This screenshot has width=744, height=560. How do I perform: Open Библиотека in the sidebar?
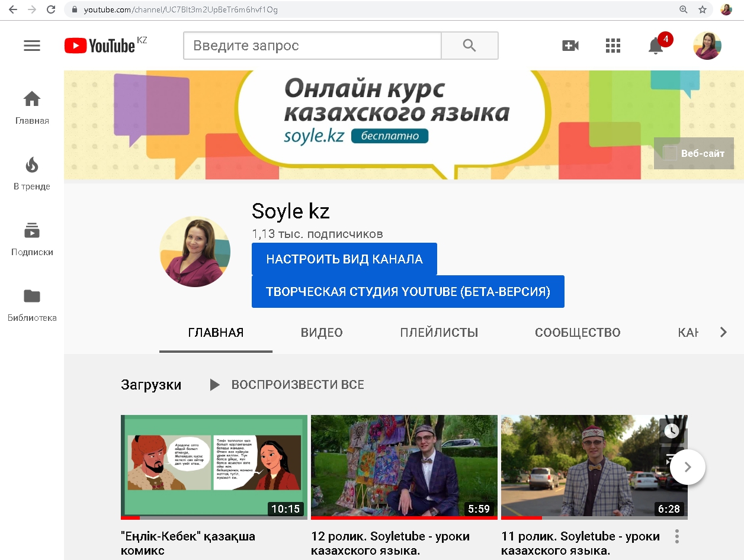[32, 305]
